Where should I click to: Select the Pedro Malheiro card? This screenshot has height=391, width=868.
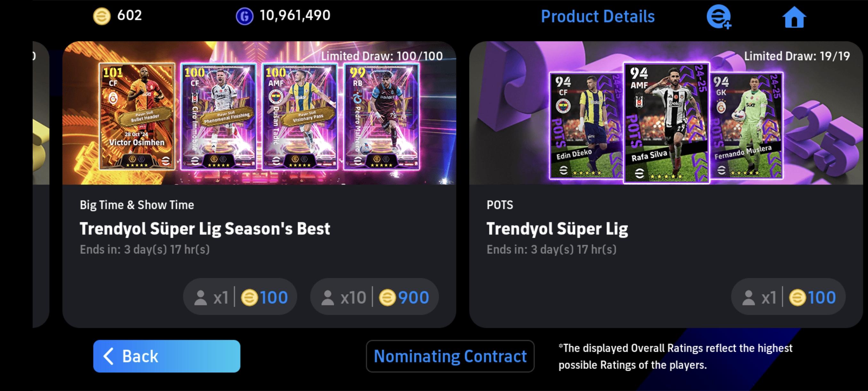[x=381, y=116]
